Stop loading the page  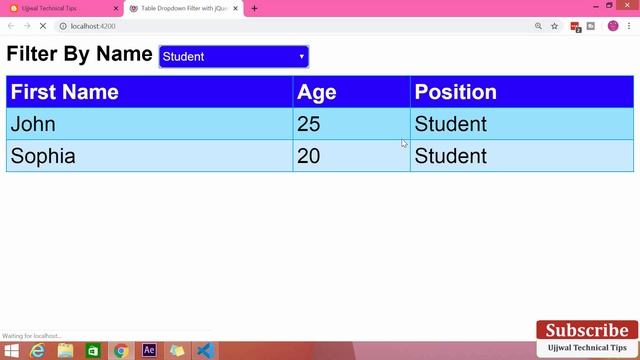tap(43, 26)
